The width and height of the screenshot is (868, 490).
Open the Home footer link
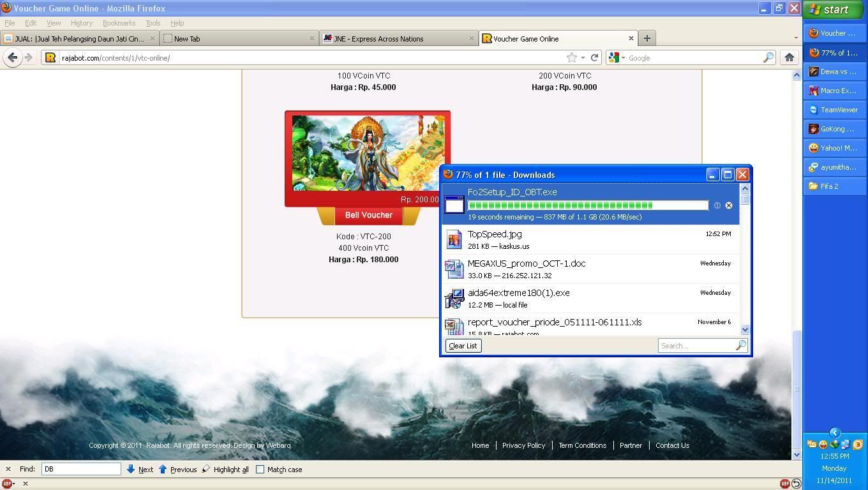pyautogui.click(x=480, y=445)
